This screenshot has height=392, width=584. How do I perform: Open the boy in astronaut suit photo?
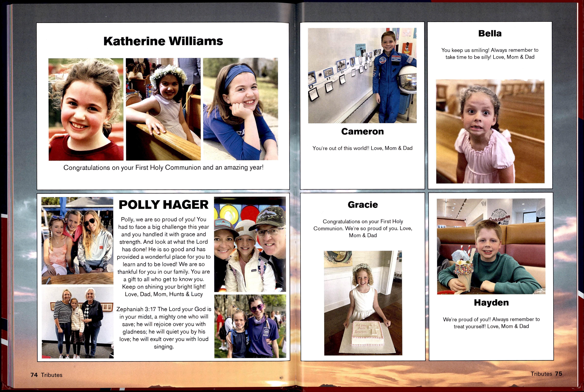[x=362, y=76]
